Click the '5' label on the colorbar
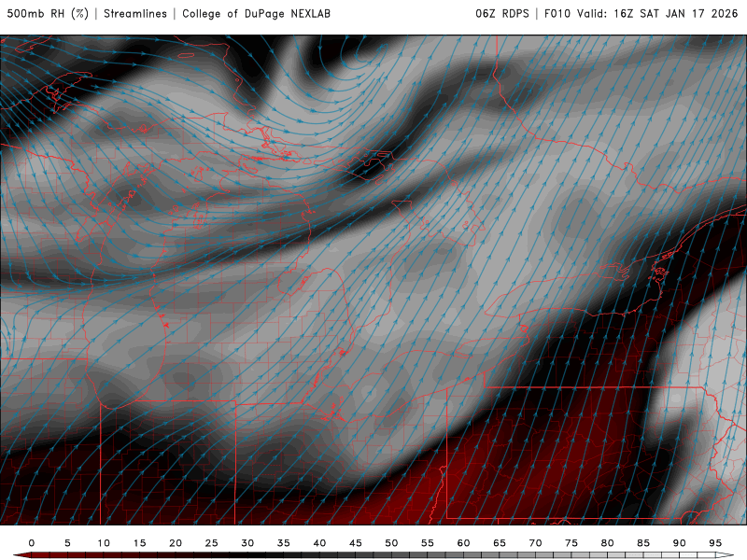747x560 pixels. pos(67,543)
